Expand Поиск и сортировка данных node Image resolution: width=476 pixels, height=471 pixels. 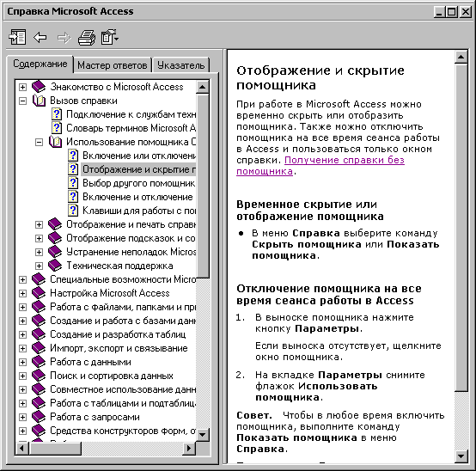(x=22, y=376)
